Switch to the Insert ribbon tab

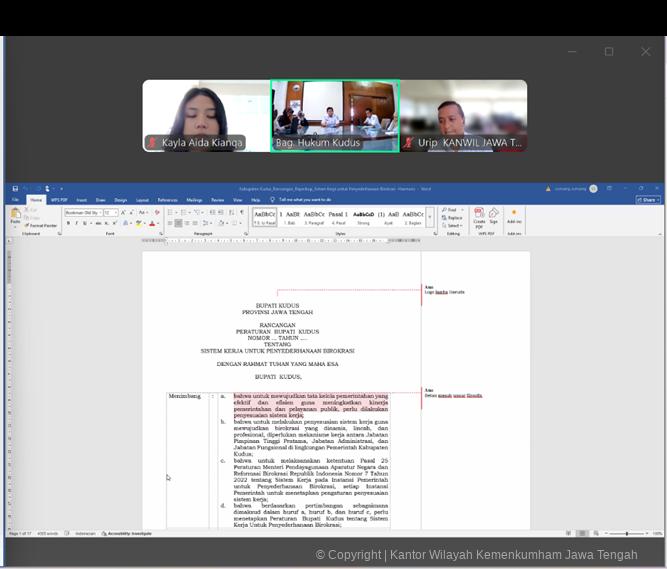[x=82, y=200]
